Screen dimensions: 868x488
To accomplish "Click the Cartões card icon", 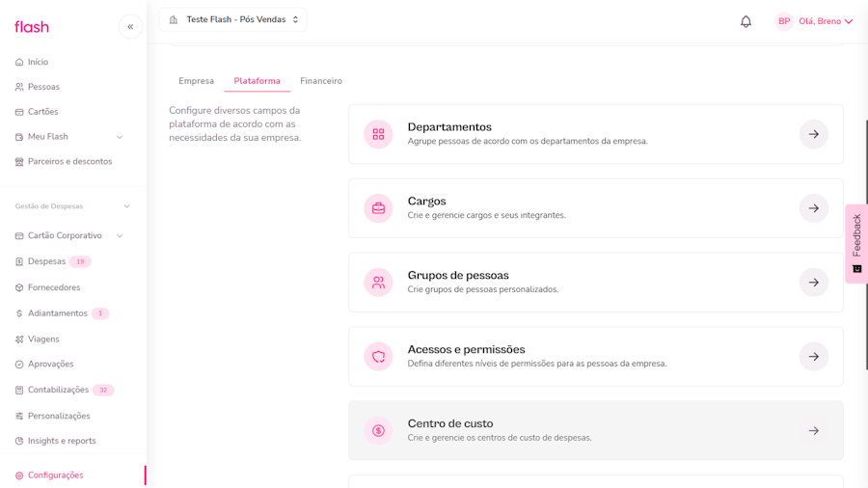I will click(19, 112).
